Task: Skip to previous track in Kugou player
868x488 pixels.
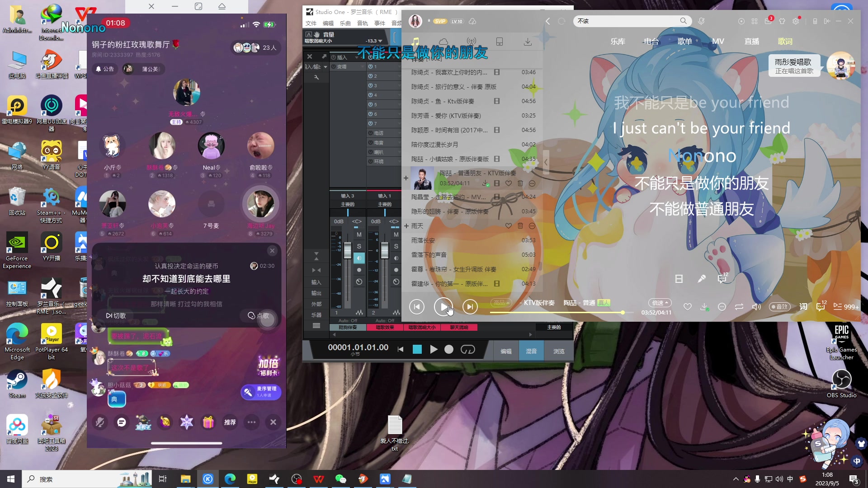Action: point(416,307)
